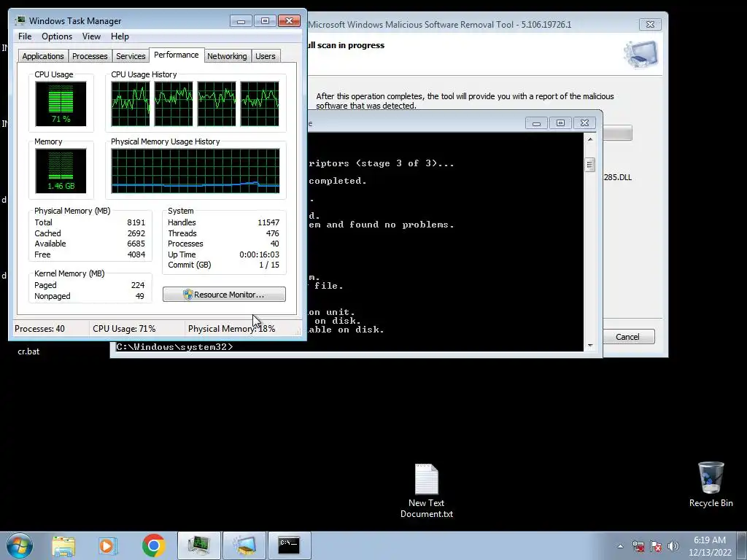Click the Physical Memory Usage History graph
747x560 pixels.
pos(196,171)
